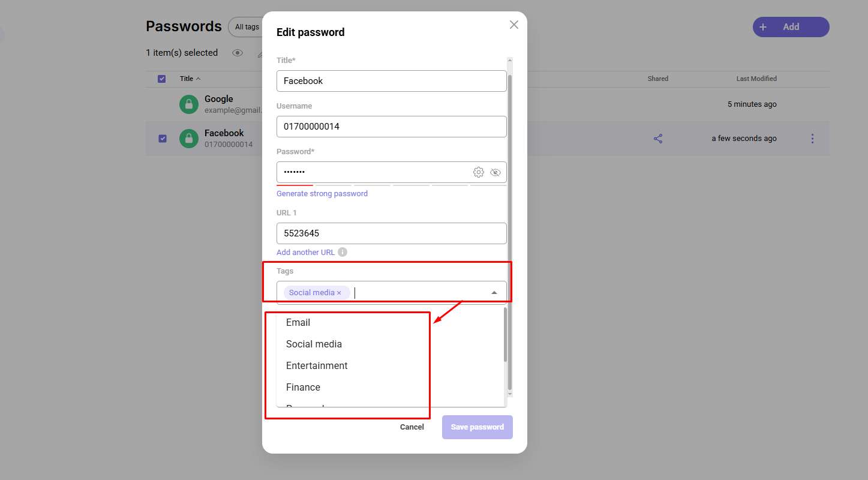Click the Save password button
This screenshot has height=480, width=868.
click(477, 427)
